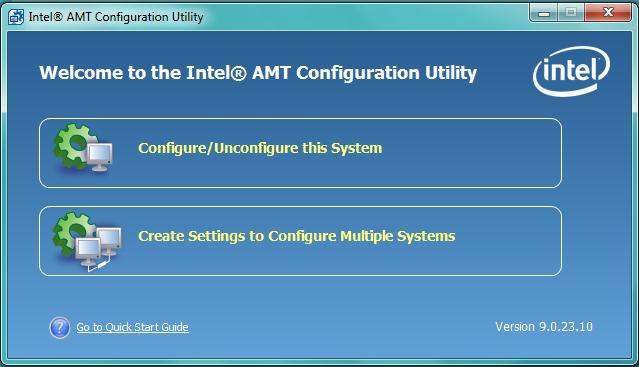Screen dimensions: 639x367
Task: Click the AMT Configuration Utility title bar icon
Action: click(16, 17)
